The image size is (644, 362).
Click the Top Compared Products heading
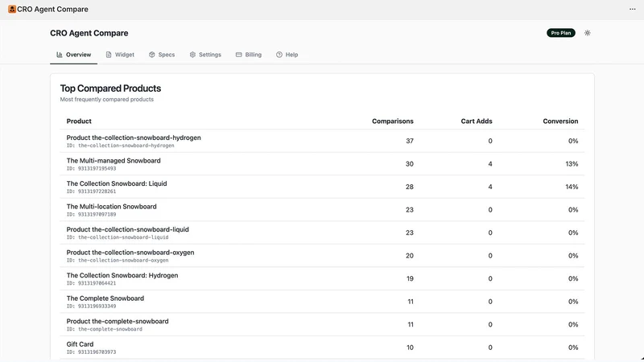pyautogui.click(x=110, y=88)
